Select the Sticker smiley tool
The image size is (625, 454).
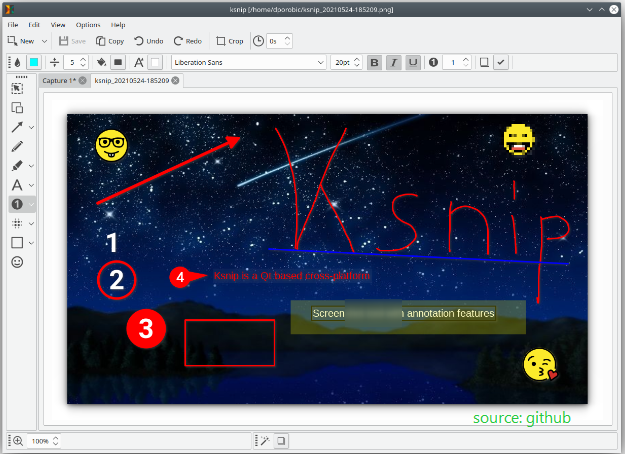point(17,262)
